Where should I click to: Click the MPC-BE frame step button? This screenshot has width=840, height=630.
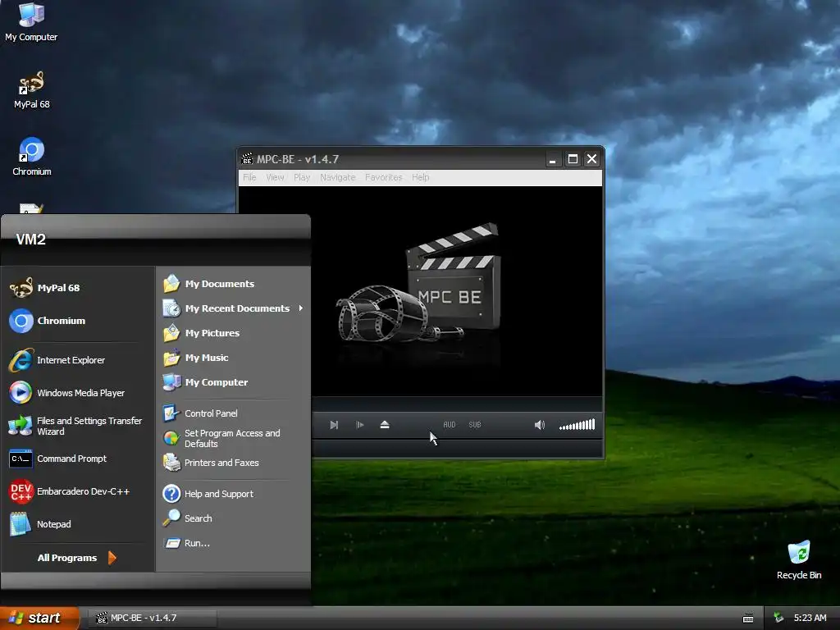pos(360,425)
